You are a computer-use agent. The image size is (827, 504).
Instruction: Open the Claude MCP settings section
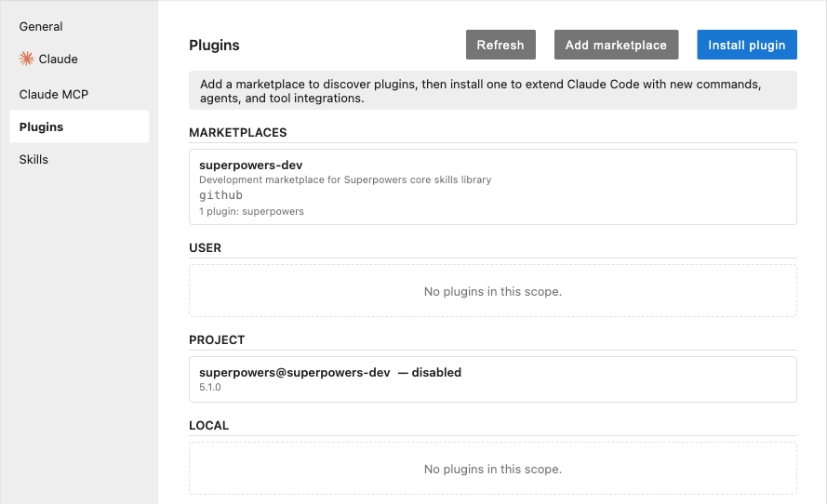pyautogui.click(x=53, y=94)
